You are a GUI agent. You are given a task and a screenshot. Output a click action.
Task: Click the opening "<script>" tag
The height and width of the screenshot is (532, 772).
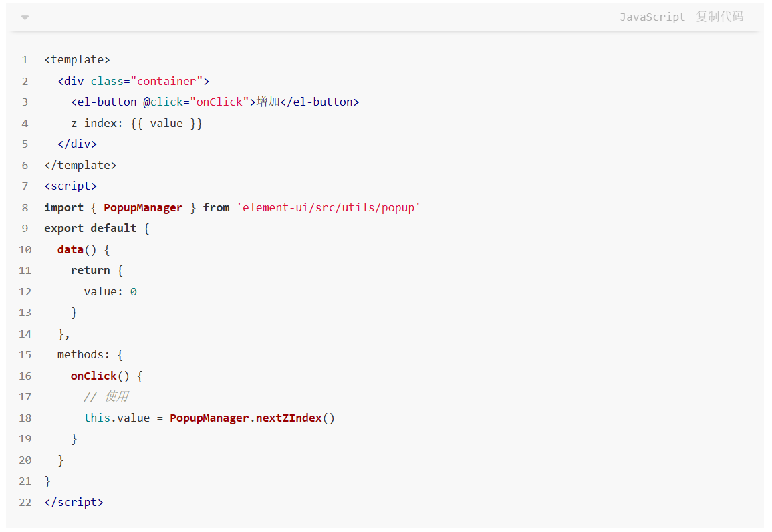[70, 186]
